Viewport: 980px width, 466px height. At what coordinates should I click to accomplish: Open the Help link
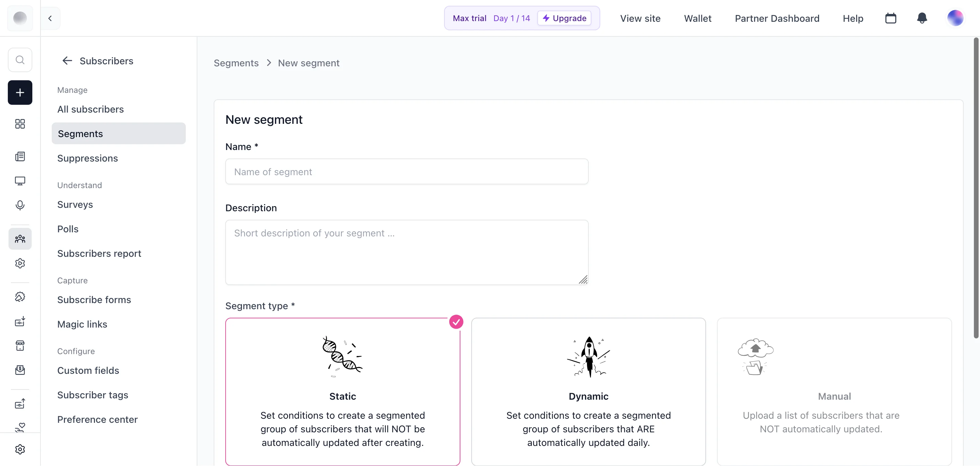[852, 18]
